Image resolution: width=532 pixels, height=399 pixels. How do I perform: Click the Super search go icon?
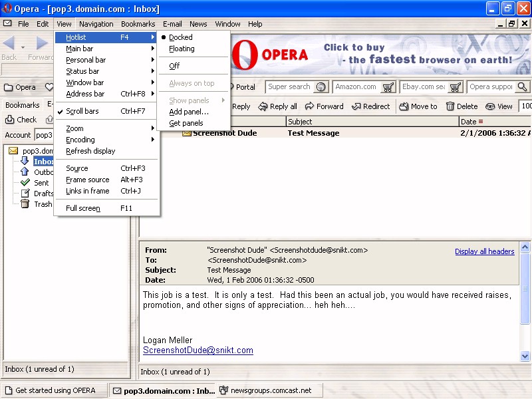point(321,87)
